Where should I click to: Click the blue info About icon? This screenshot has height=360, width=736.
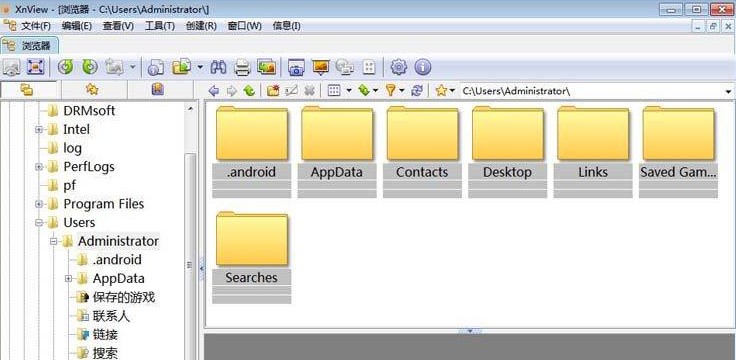pos(422,67)
